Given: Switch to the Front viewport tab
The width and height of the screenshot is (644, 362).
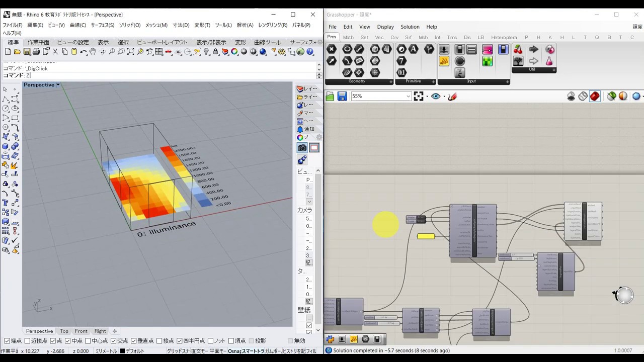Looking at the screenshot, I should [81, 331].
